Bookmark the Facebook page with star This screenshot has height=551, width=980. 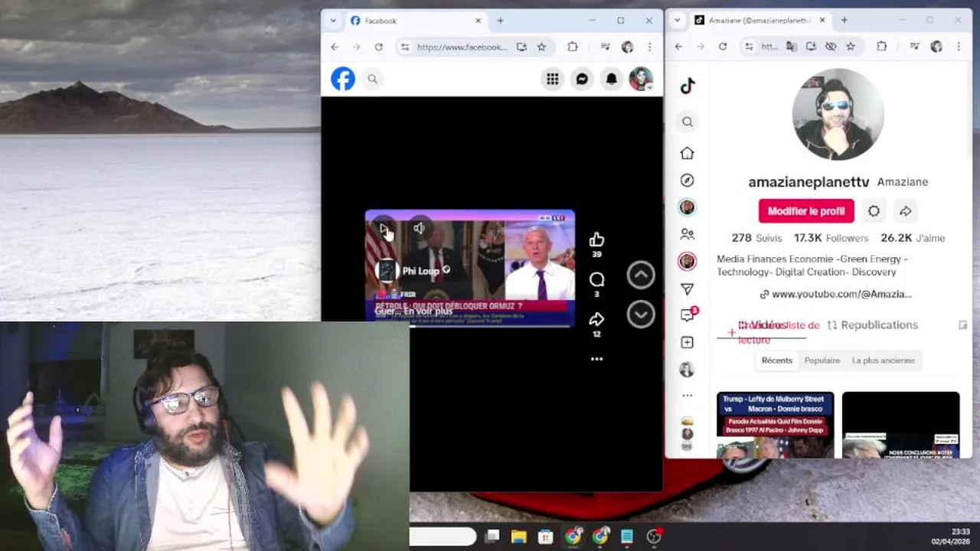click(541, 47)
